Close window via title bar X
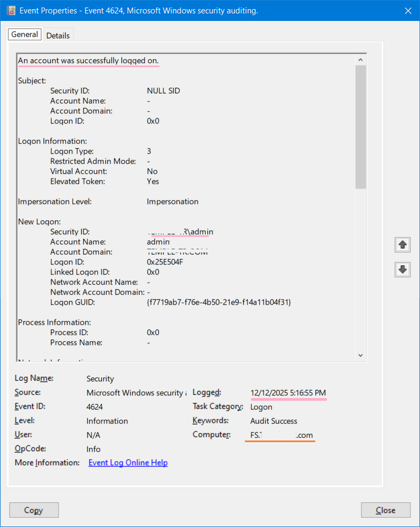420x527 pixels. click(408, 11)
